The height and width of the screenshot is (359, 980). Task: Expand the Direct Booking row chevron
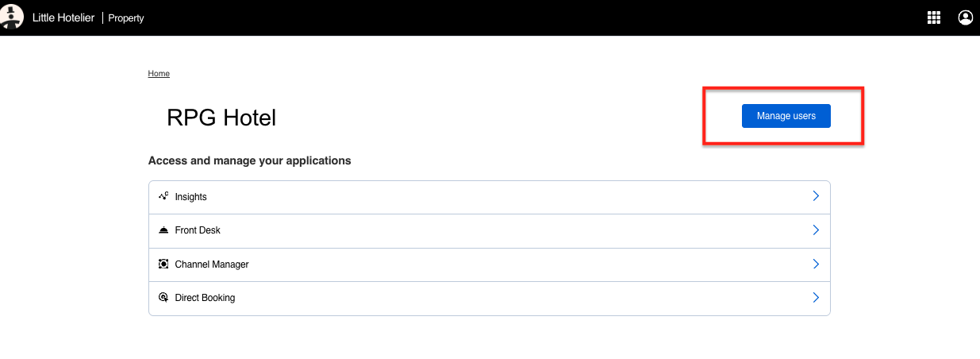coord(815,298)
